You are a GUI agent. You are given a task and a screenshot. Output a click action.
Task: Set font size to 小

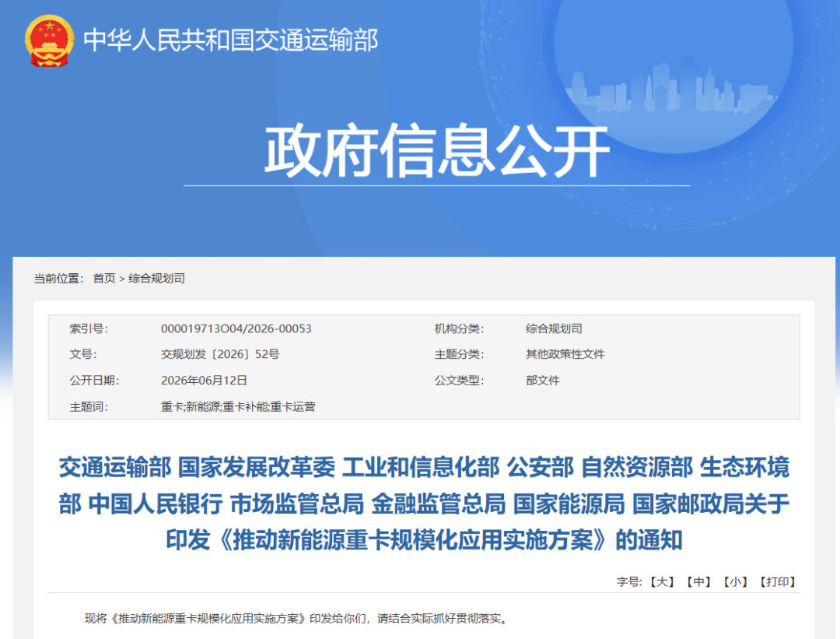click(x=735, y=581)
